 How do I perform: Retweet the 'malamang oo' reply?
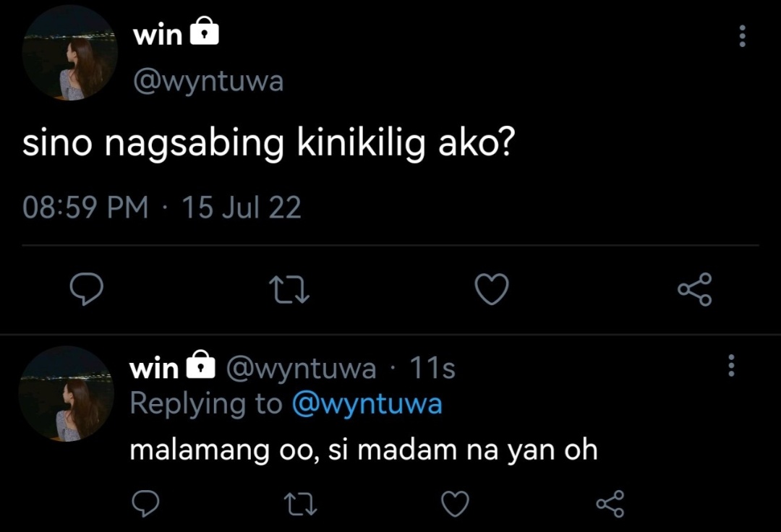300,504
